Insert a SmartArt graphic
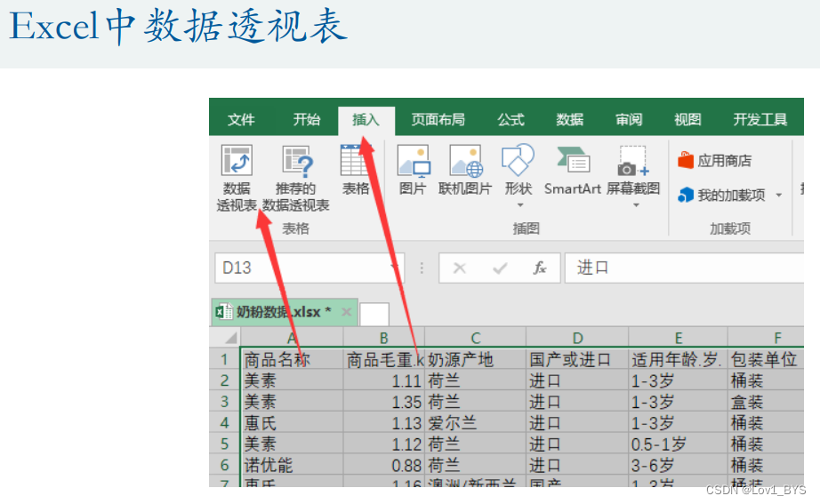Image resolution: width=820 pixels, height=504 pixels. 573,171
